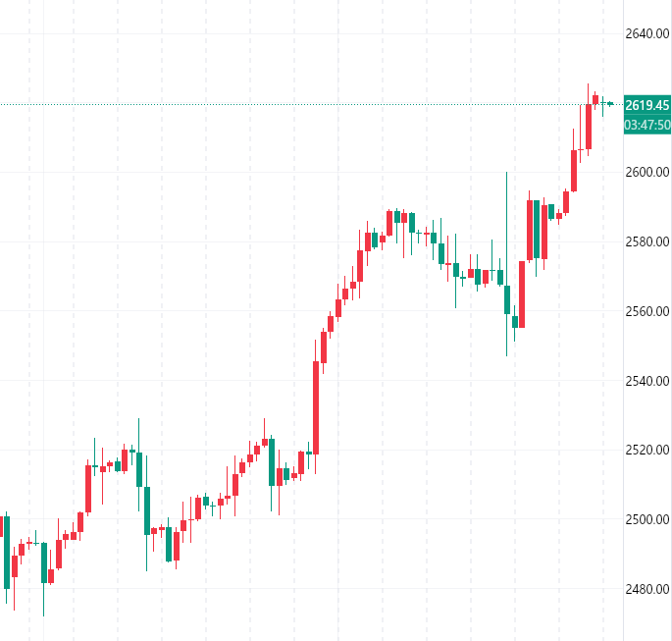Click the 03:47:50 candle countdown timer

click(x=646, y=125)
